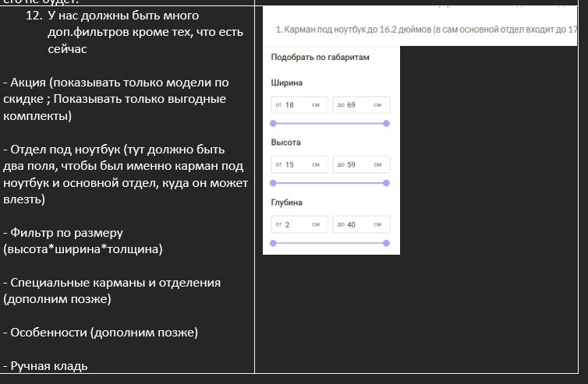Click the 'Подобрать по габаритам' heading
The width and height of the screenshot is (588, 384).
(x=320, y=58)
